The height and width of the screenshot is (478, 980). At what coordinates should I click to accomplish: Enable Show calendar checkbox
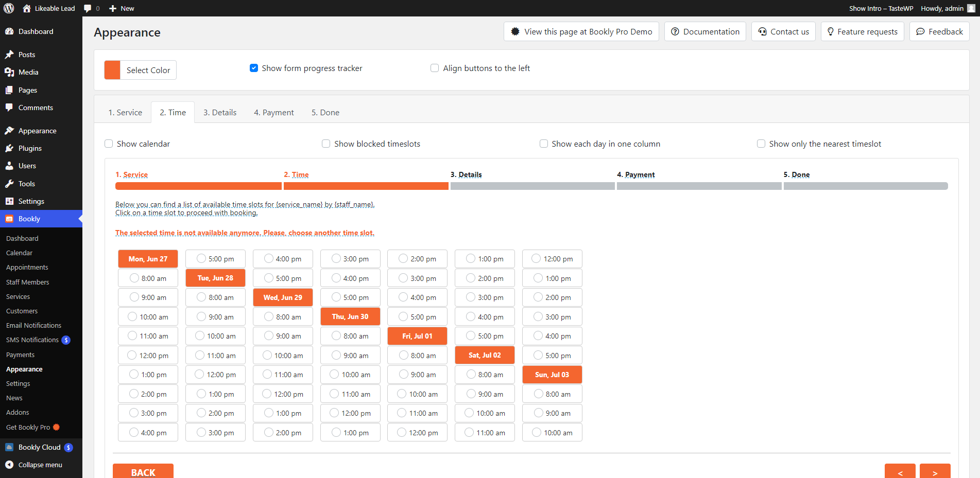click(x=109, y=144)
